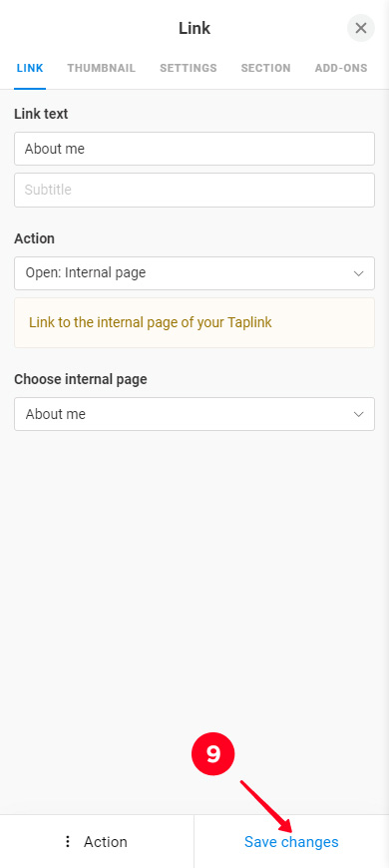This screenshot has height=868, width=389.
Task: Expand the chevron arrow on the Action dropdown
Action: click(x=358, y=273)
